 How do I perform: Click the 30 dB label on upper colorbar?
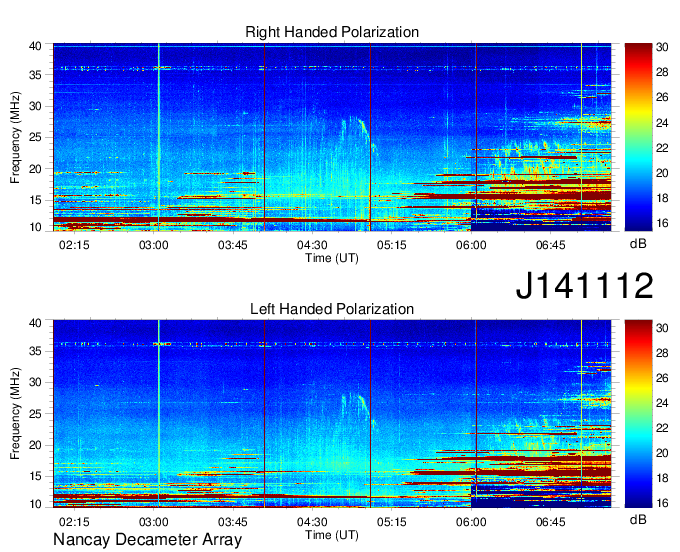click(662, 47)
